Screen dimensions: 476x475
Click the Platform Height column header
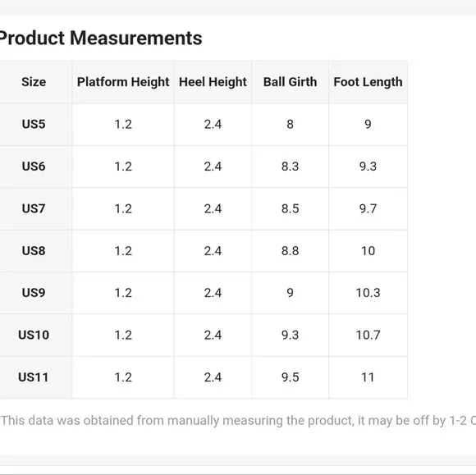tap(123, 82)
